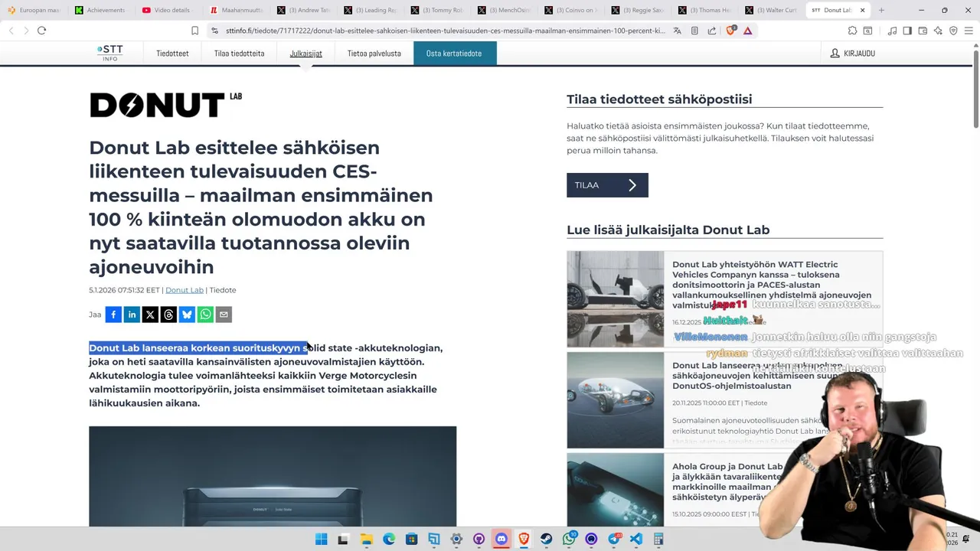Toggle the browser sidebar panel icon

pos(907,31)
